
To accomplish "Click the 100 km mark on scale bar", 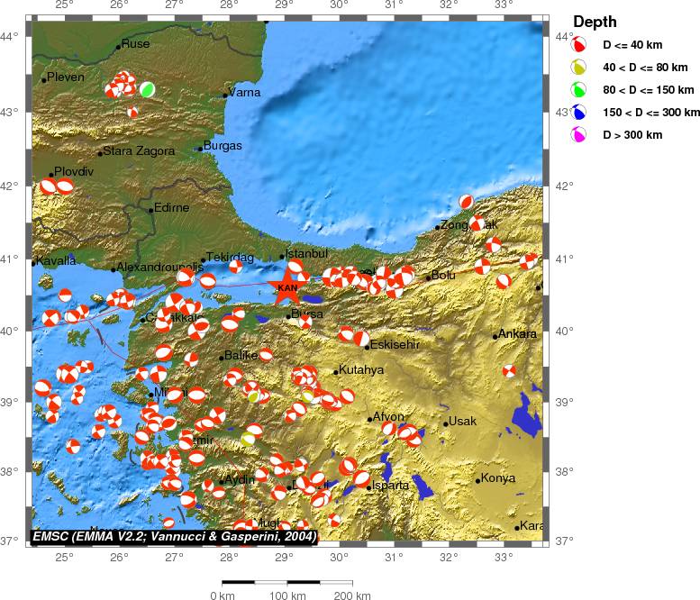I will (x=286, y=595).
